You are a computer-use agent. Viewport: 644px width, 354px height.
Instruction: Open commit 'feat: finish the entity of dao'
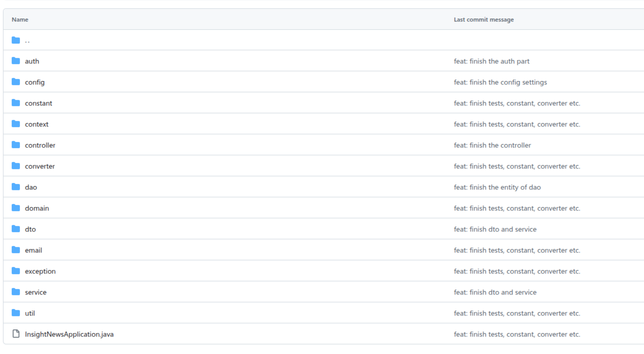pyautogui.click(x=497, y=188)
